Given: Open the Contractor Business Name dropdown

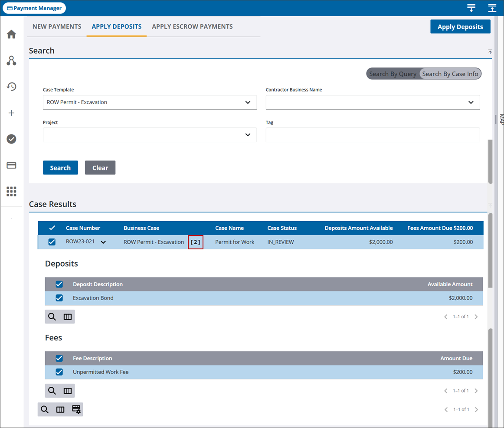Looking at the screenshot, I should (373, 103).
